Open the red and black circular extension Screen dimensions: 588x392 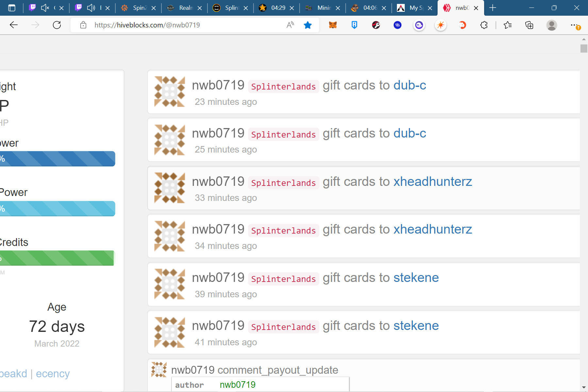tap(376, 25)
